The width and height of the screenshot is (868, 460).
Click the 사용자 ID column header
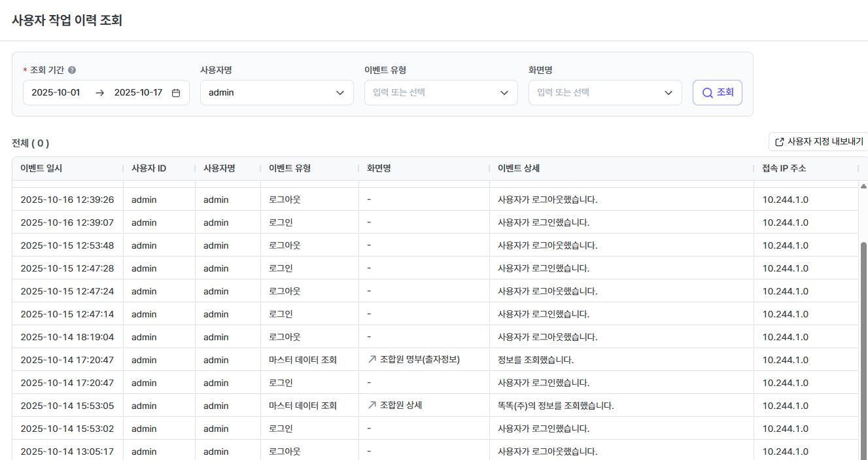(x=148, y=169)
